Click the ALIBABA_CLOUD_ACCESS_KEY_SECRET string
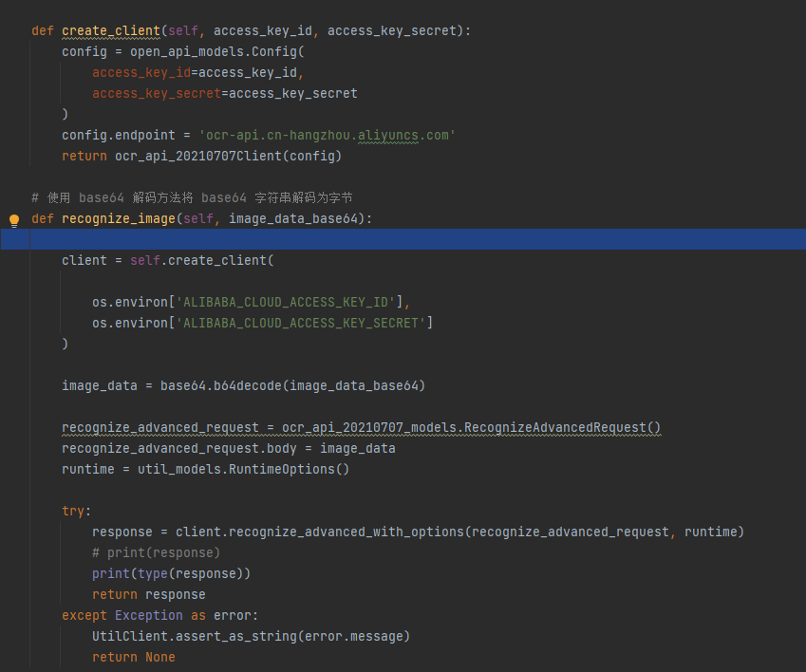The image size is (806, 672). 301,323
